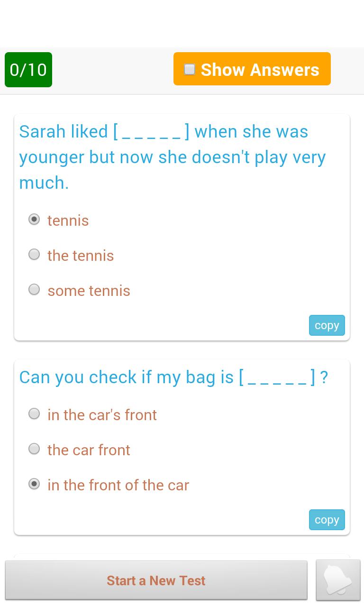Start a New Test
This screenshot has width=364, height=607.
coord(156,580)
